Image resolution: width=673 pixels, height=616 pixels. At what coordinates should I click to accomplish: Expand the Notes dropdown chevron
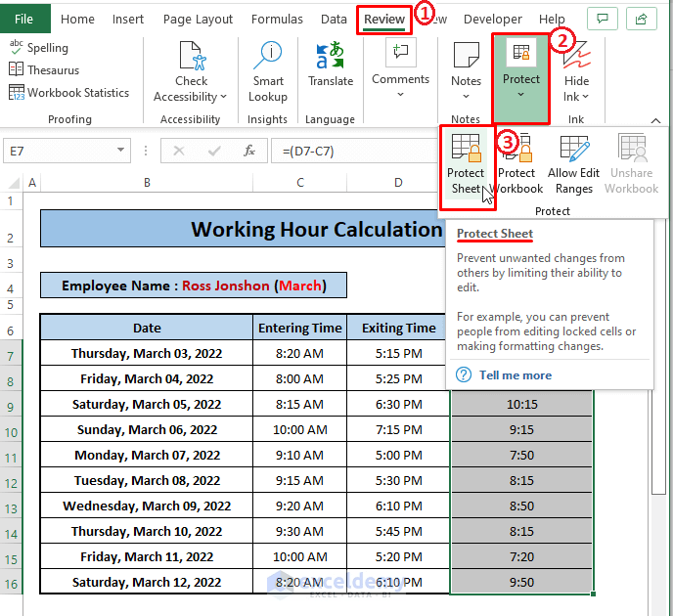[x=467, y=97]
